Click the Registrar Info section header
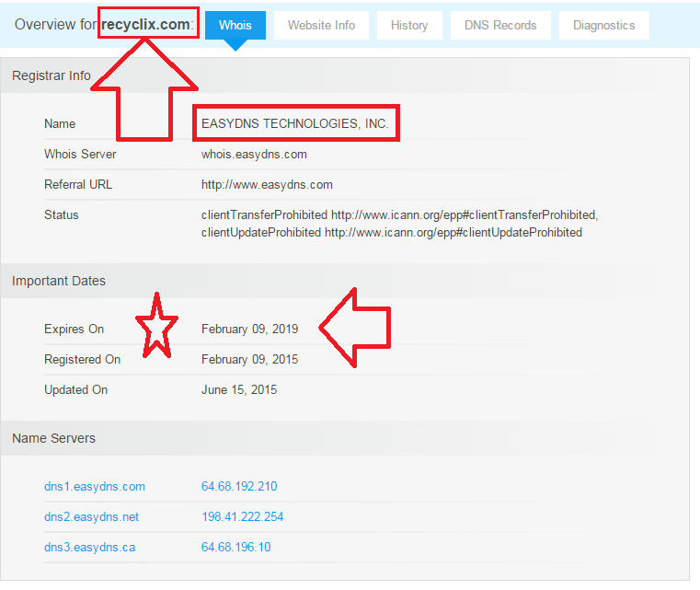Viewport: 700px width, 590px height. coord(345,75)
